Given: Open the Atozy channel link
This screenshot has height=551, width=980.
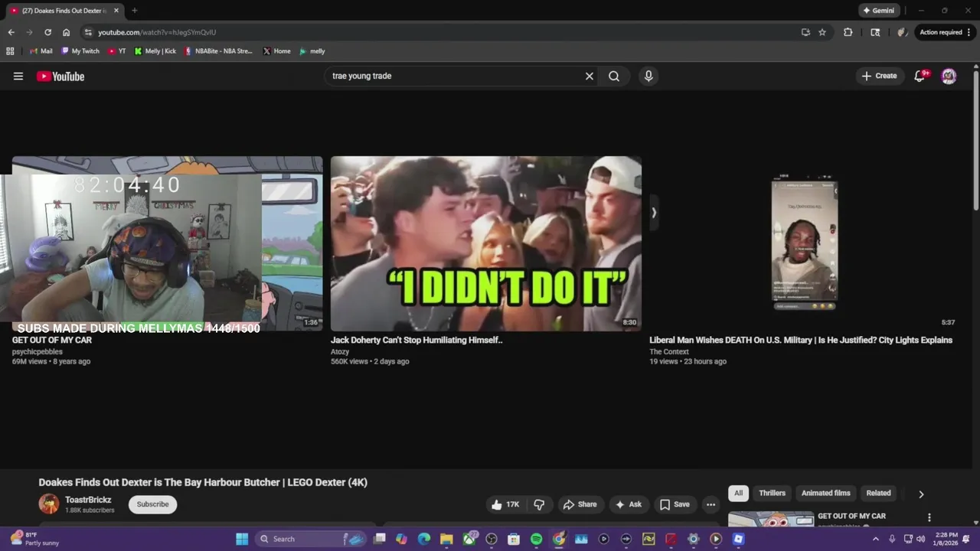Looking at the screenshot, I should 340,352.
